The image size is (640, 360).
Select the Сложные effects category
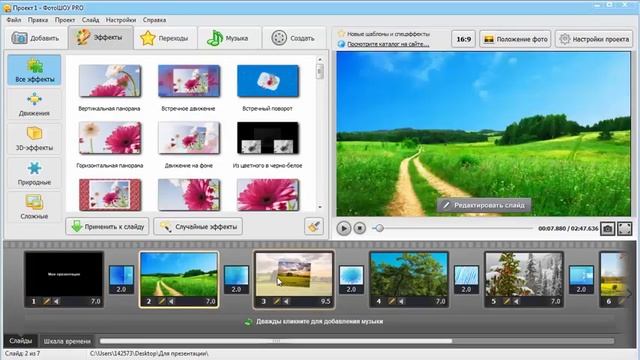(34, 207)
